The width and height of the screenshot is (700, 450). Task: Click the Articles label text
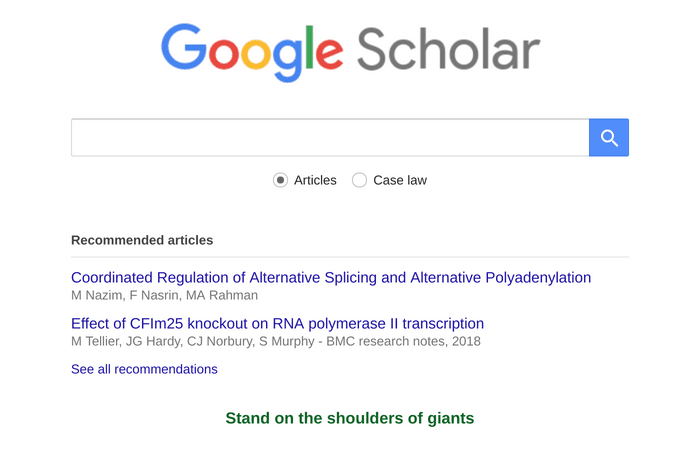pyautogui.click(x=315, y=180)
